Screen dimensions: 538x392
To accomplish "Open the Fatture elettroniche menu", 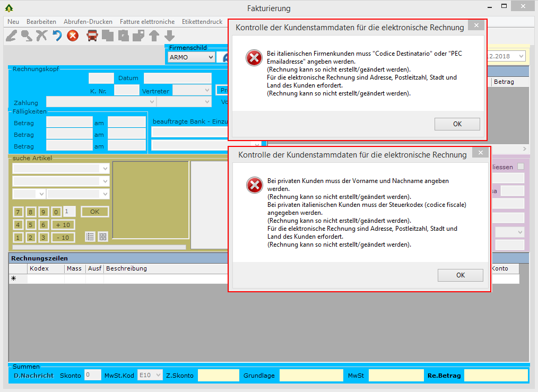I will (x=147, y=22).
